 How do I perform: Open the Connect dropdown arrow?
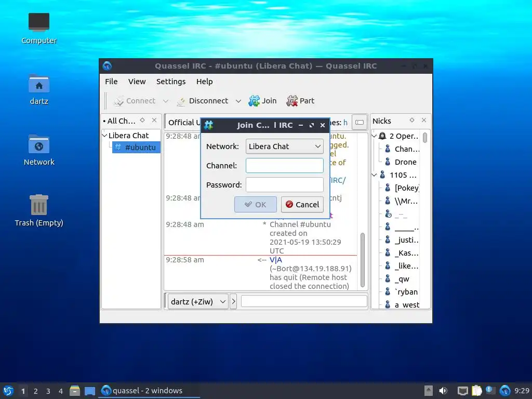tap(166, 101)
